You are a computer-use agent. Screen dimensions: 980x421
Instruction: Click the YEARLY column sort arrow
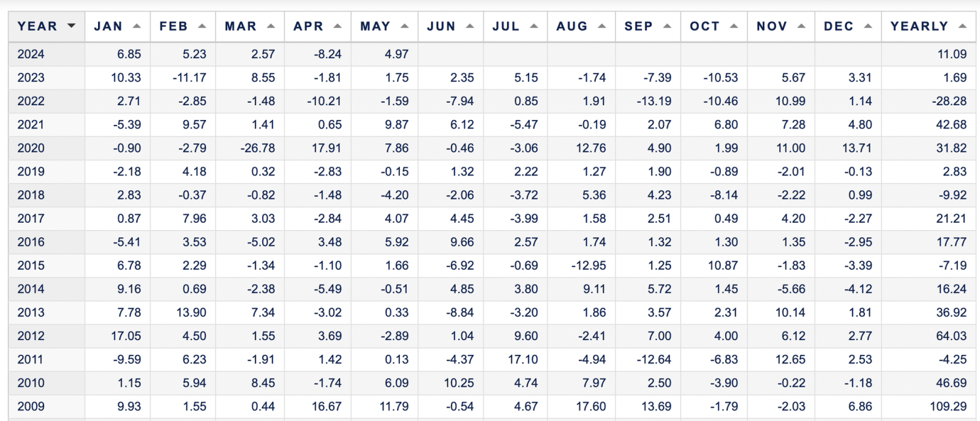click(962, 26)
